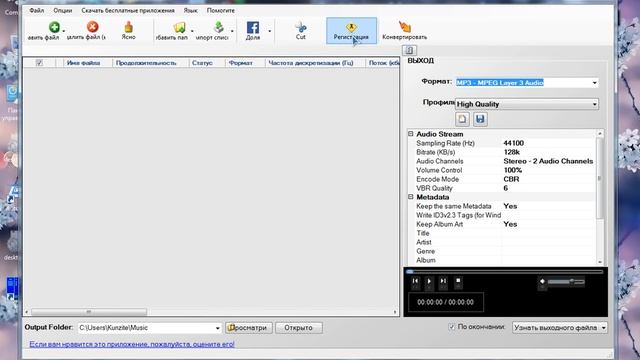The height and width of the screenshot is (360, 640).
Task: Click the save profile floppy icon
Action: tap(480, 119)
